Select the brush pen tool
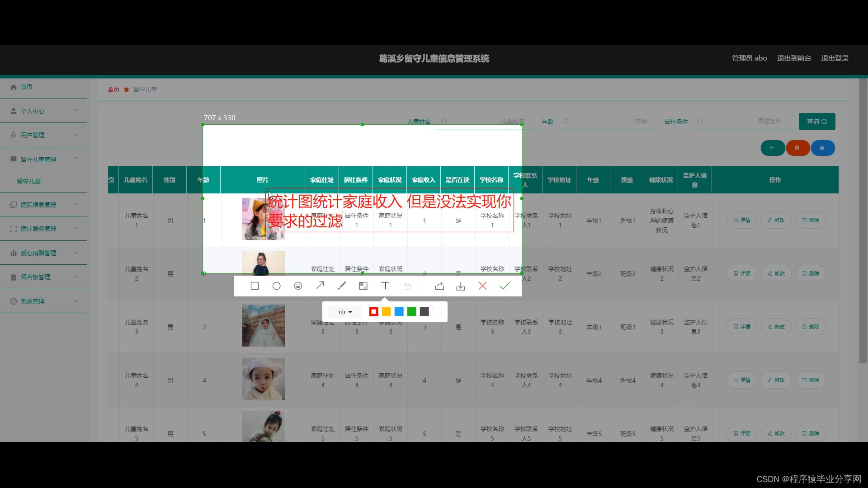The image size is (868, 488). tap(342, 286)
